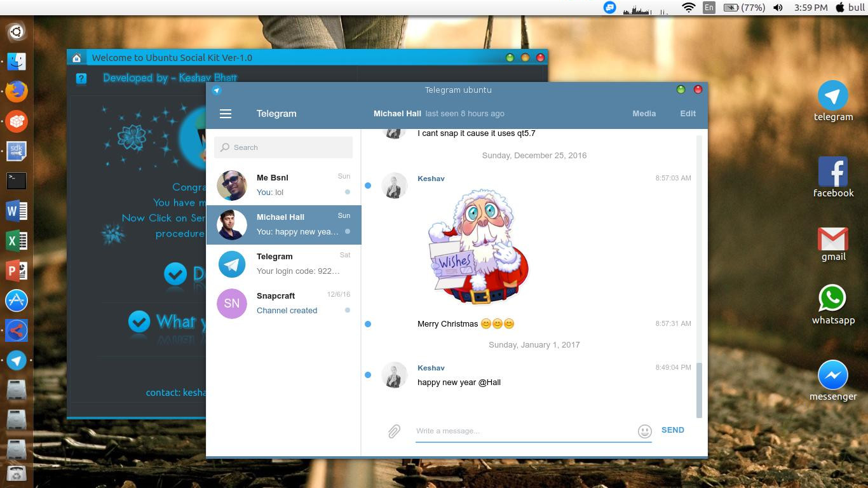This screenshot has width=868, height=488.
Task: Open the emoji picker in the message box
Action: 645,431
